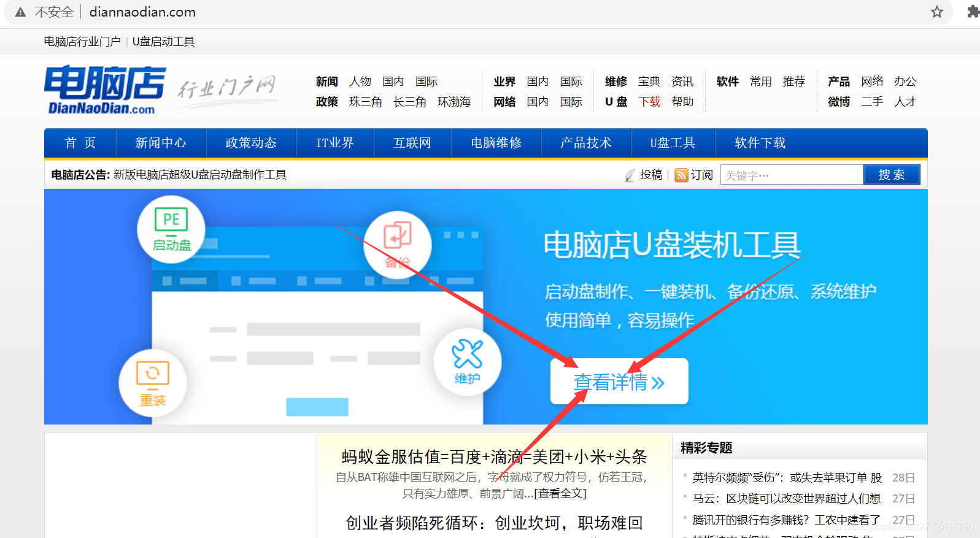Image resolution: width=980 pixels, height=538 pixels.
Task: Click the 二手 link
Action: tap(872, 102)
